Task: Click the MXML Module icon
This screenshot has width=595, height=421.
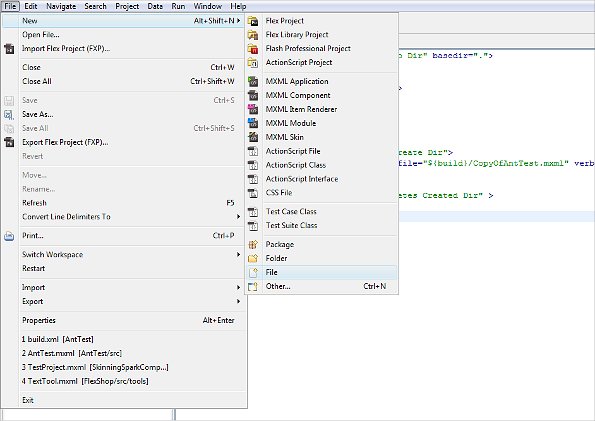Action: [253, 123]
